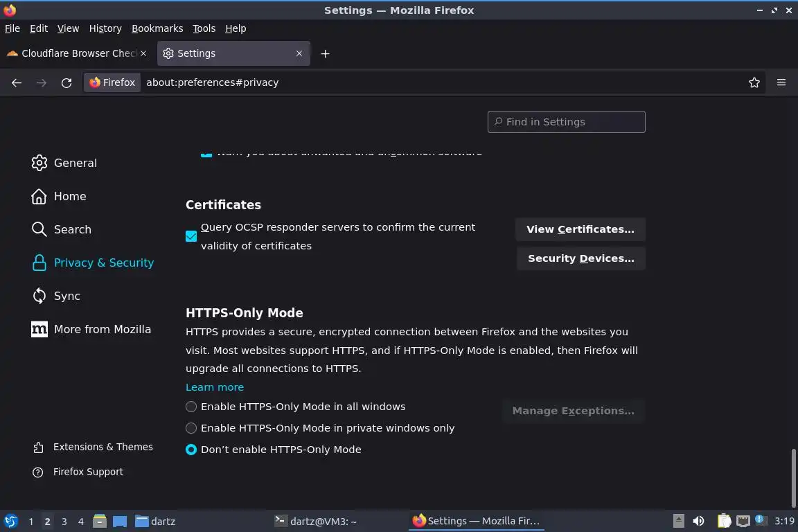
Task: Open the Sync settings category
Action: pos(55,296)
